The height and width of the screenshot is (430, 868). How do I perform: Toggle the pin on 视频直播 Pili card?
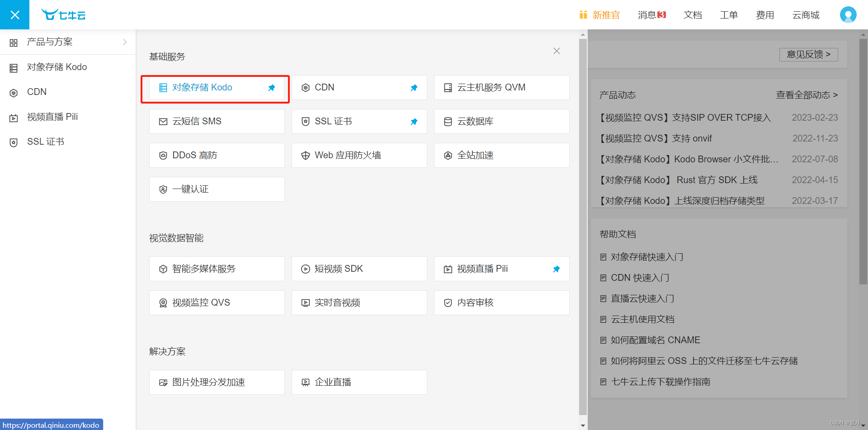pos(556,269)
